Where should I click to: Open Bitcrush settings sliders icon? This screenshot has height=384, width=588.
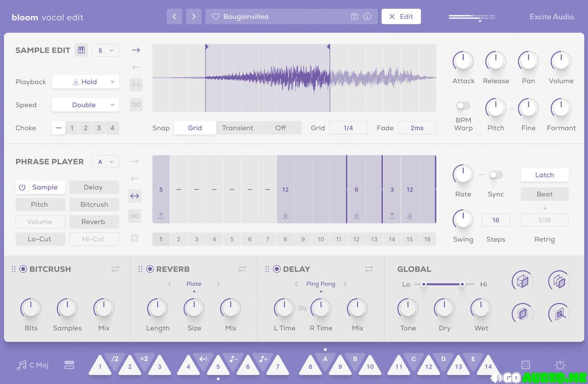pos(115,269)
